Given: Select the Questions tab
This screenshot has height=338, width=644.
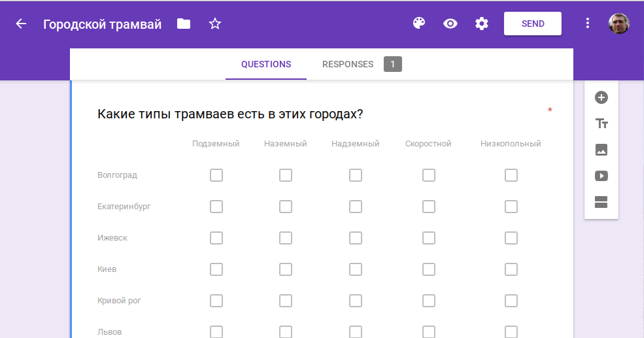Looking at the screenshot, I should [266, 64].
